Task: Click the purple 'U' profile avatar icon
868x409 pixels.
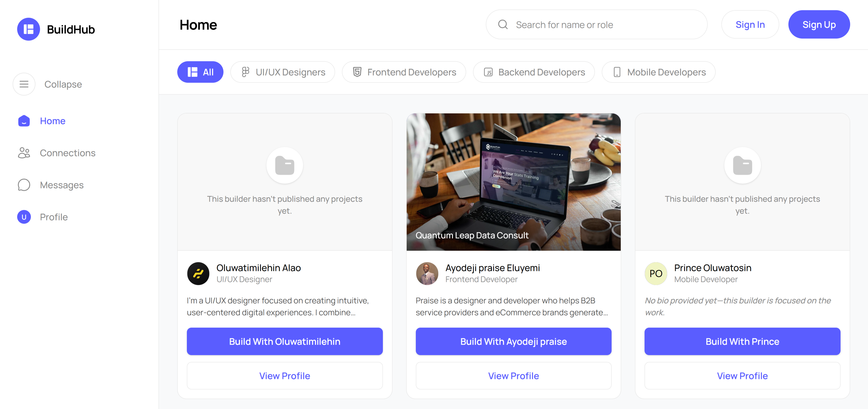Action: [24, 217]
